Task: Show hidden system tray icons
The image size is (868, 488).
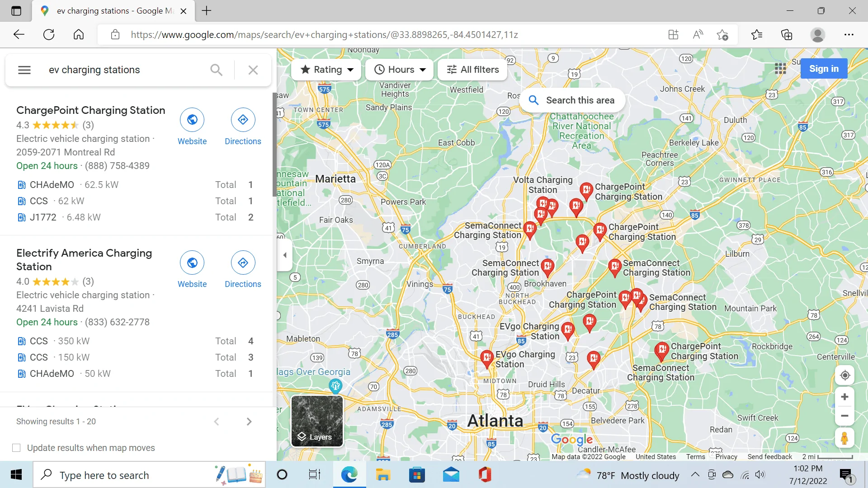Action: [x=695, y=474]
